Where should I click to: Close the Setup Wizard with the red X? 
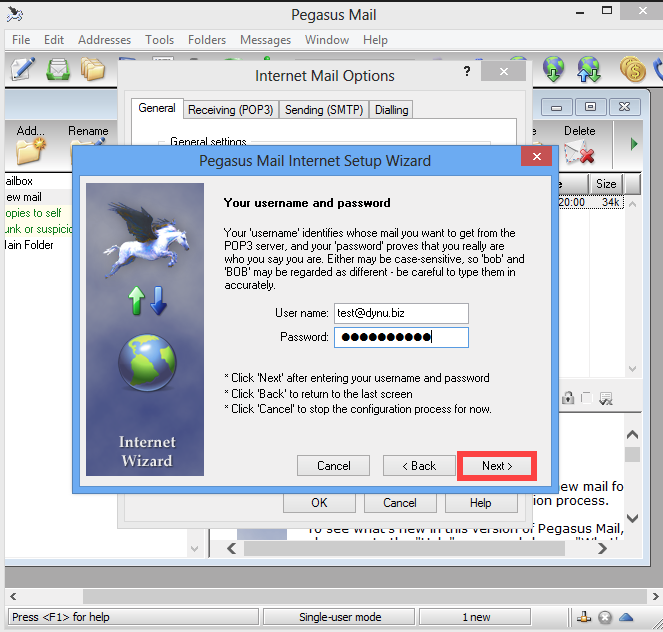click(x=537, y=156)
